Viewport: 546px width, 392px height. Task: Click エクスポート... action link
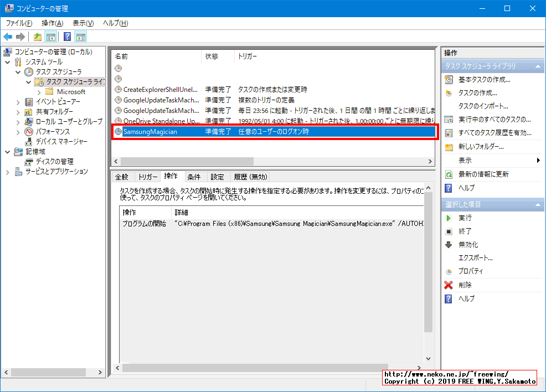tap(475, 258)
